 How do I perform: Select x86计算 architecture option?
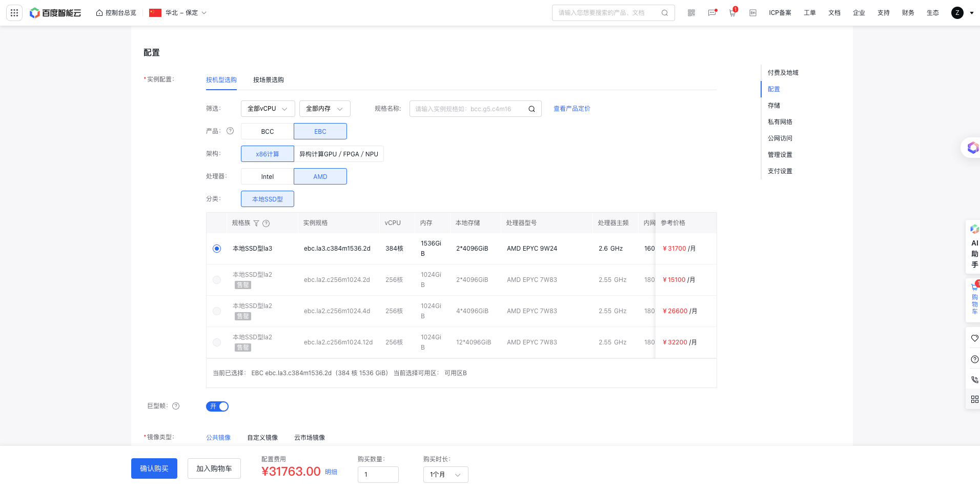(x=268, y=154)
